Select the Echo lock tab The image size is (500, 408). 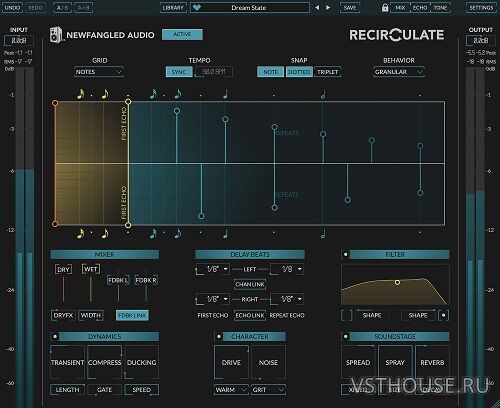(x=420, y=7)
